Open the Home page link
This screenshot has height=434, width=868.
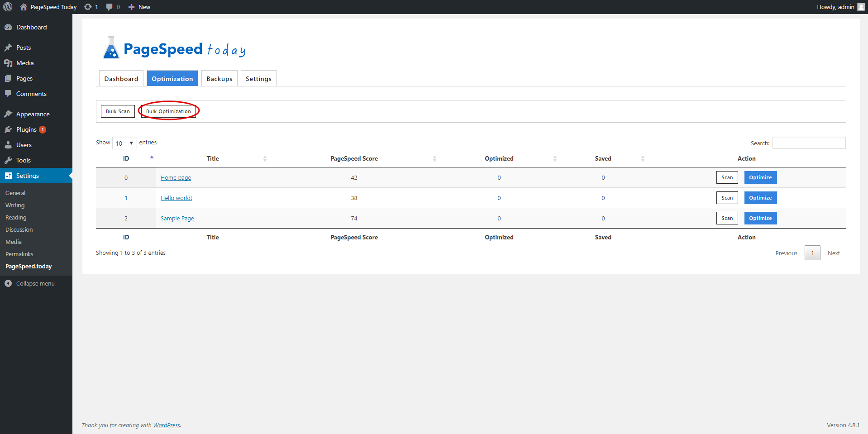pyautogui.click(x=176, y=178)
